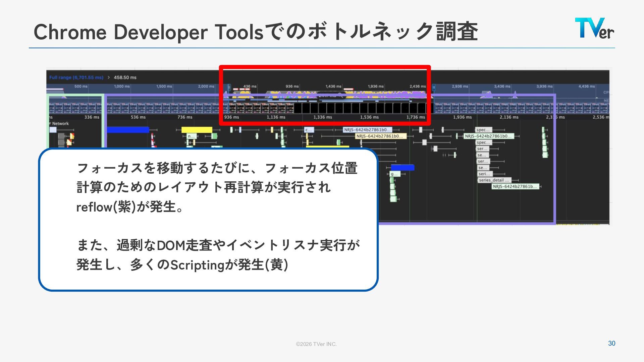Click the right overview range handle
The width and height of the screenshot is (644, 362).
(433, 87)
